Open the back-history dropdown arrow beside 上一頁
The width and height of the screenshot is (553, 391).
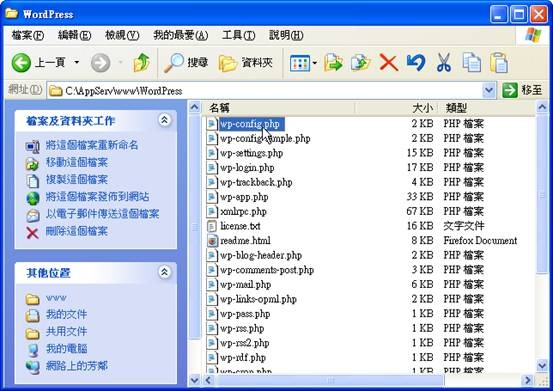point(77,63)
